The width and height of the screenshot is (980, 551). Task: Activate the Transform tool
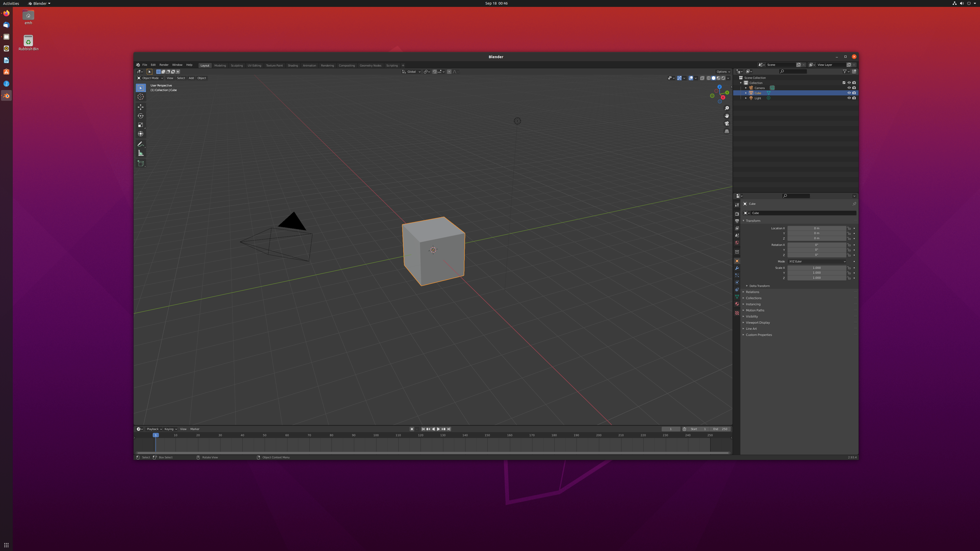pos(141,133)
